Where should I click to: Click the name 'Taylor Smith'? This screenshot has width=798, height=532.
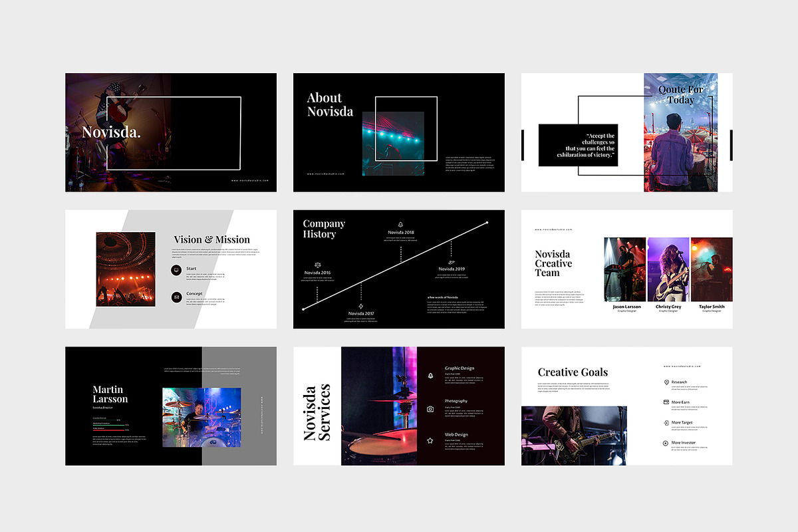tap(712, 307)
